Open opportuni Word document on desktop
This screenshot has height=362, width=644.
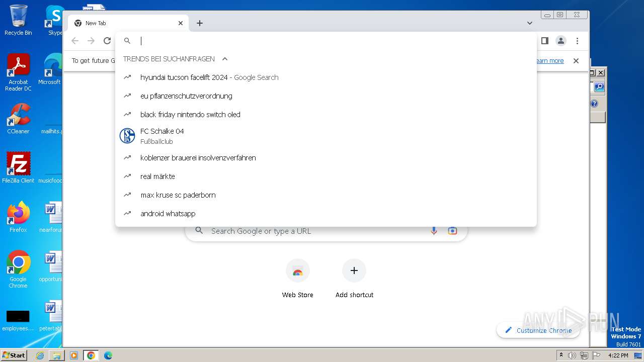(51, 266)
